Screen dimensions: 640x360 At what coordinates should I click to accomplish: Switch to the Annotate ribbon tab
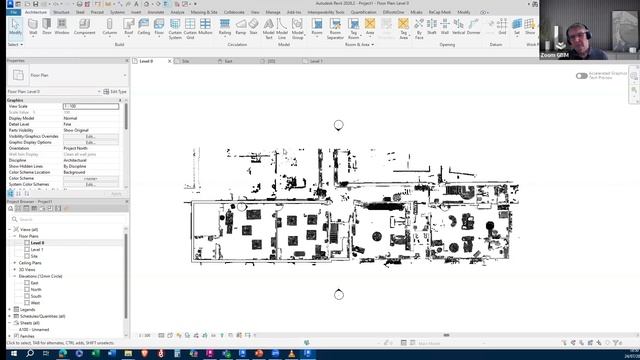pyautogui.click(x=156, y=12)
